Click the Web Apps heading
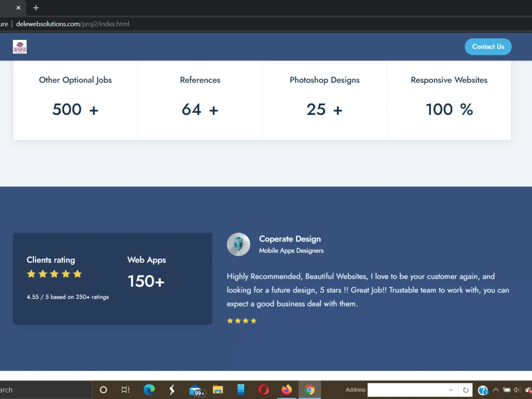This screenshot has width=532, height=399. pyautogui.click(x=147, y=260)
